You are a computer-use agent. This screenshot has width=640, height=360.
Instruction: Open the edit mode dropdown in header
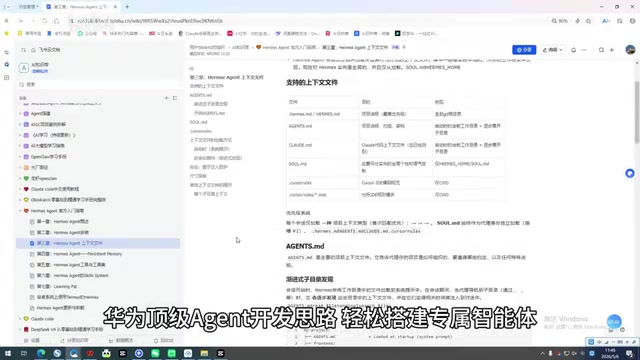click(x=553, y=50)
